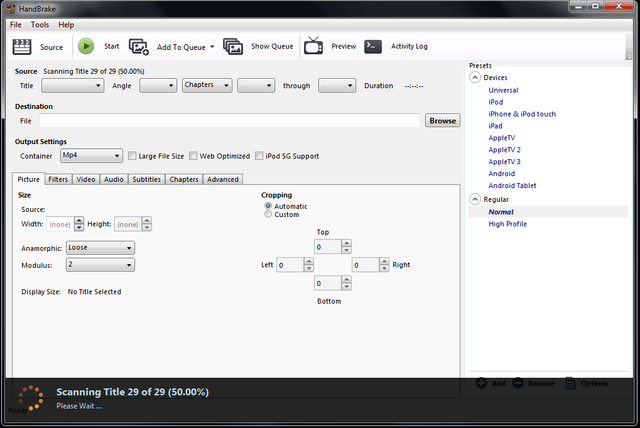Select the High Profile preset

(507, 224)
